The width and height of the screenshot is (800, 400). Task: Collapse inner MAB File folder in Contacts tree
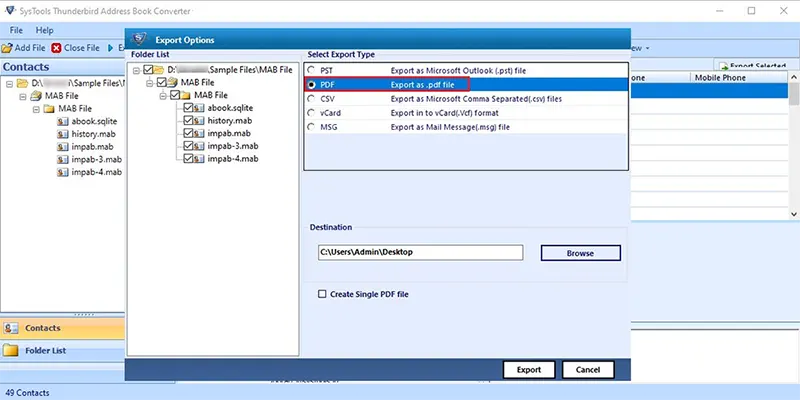(36, 109)
